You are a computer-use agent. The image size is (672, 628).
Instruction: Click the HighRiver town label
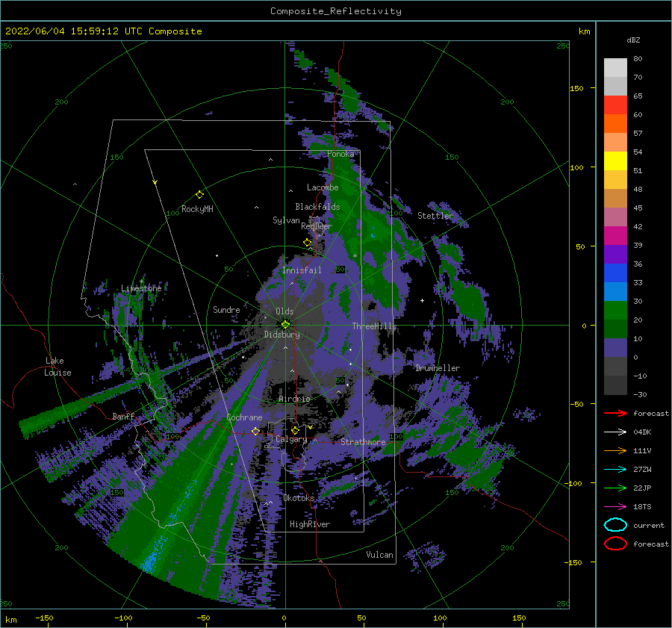coord(310,524)
